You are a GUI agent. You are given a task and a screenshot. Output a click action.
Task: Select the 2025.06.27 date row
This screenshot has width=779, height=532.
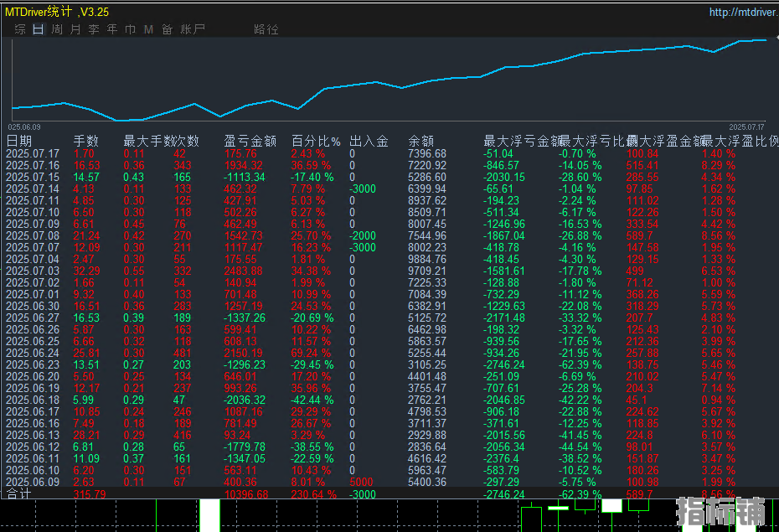33,318
